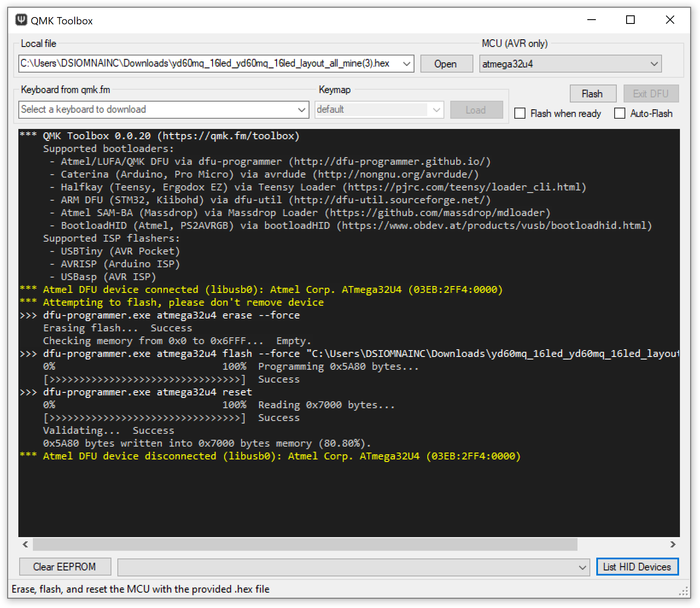Click the 'dfu-programmer.exe atmega32u4 reset' line
700x608 pixels.
point(136,392)
